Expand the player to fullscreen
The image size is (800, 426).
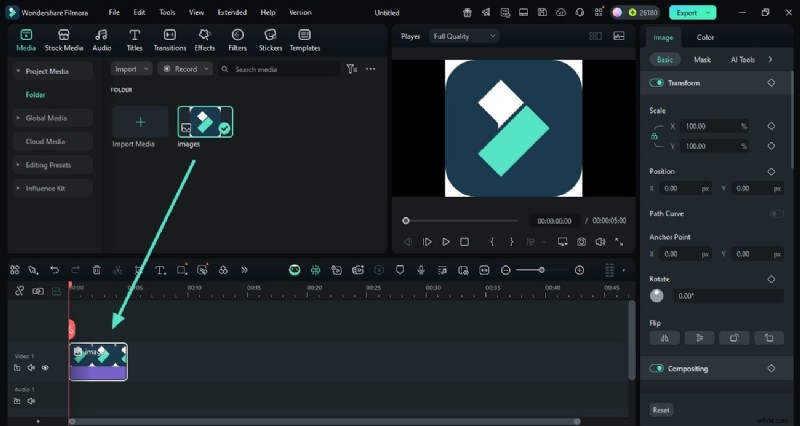[x=619, y=242]
